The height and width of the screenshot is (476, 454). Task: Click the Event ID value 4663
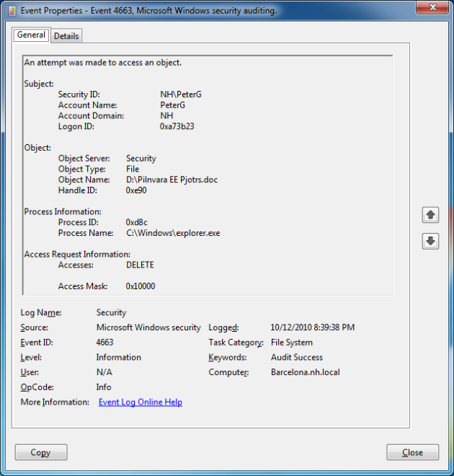click(x=104, y=343)
